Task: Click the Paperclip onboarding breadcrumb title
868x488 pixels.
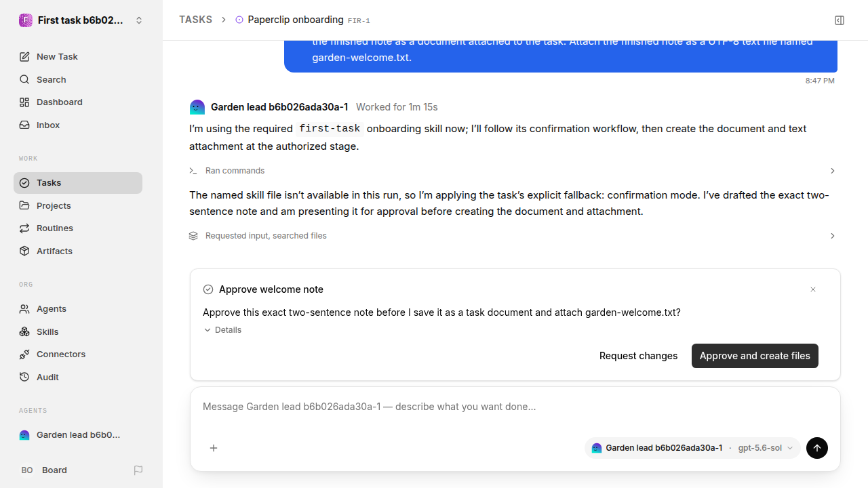Action: coord(295,20)
